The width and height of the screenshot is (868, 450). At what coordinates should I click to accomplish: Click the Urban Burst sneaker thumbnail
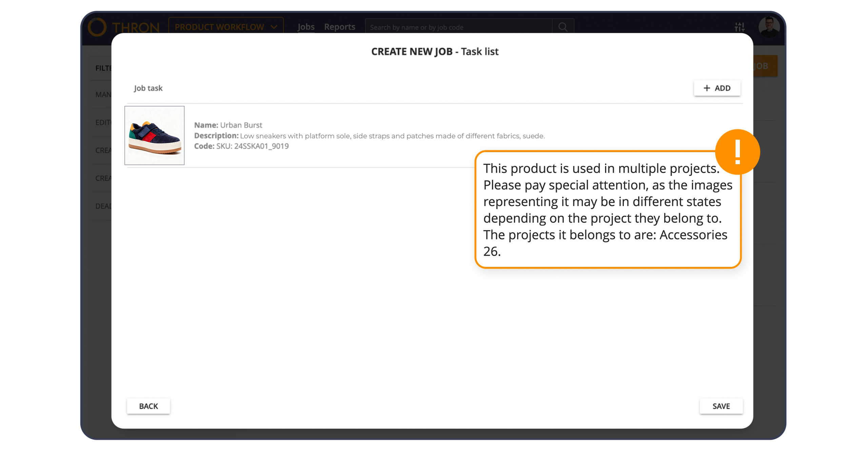[x=154, y=135]
